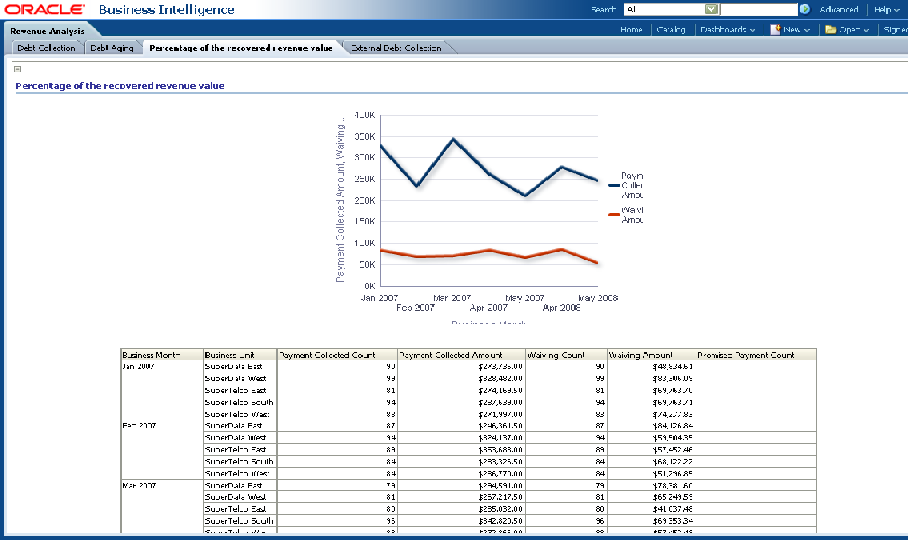
Task: Go to Home
Action: pos(631,30)
